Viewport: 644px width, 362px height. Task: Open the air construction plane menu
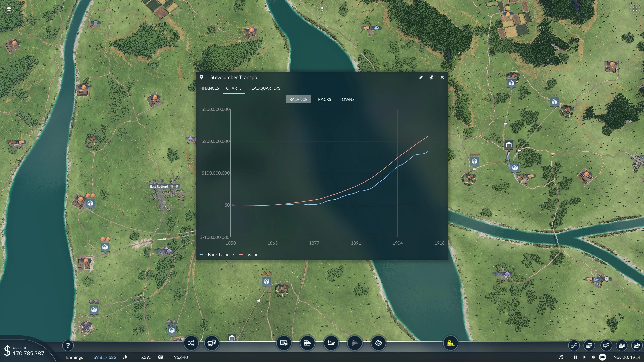click(x=355, y=343)
